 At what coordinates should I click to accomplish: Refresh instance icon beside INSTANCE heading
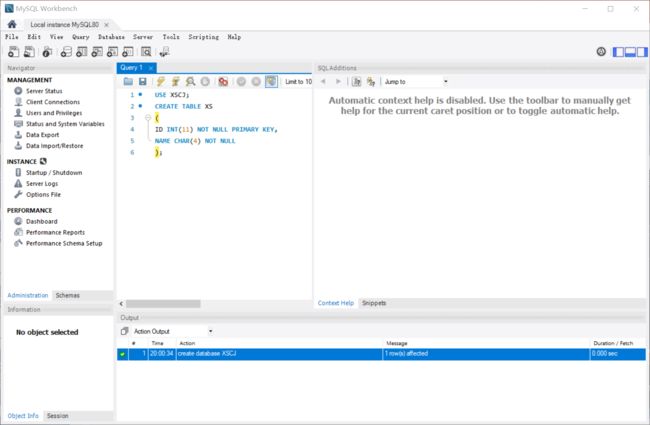[43, 161]
